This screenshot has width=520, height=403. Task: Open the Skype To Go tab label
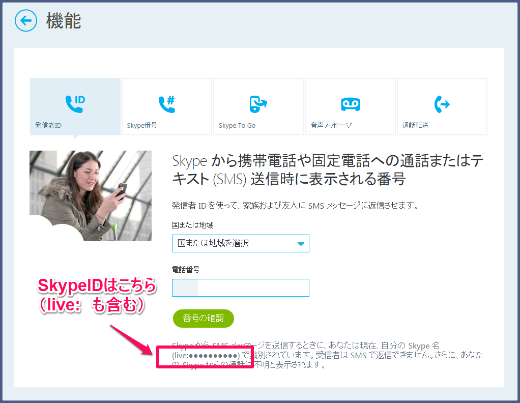tap(237, 126)
